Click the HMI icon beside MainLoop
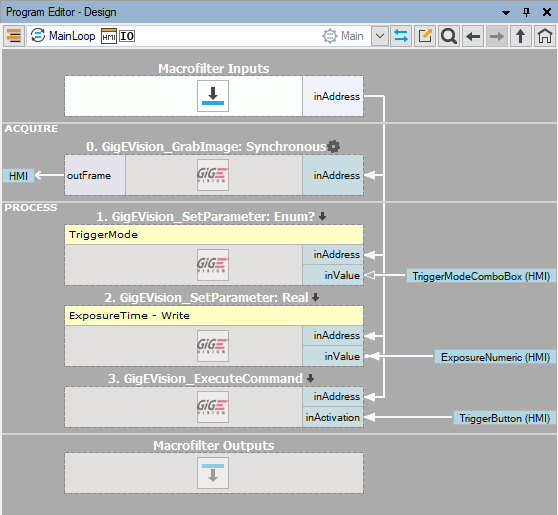Image resolution: width=558 pixels, height=515 pixels. (109, 36)
